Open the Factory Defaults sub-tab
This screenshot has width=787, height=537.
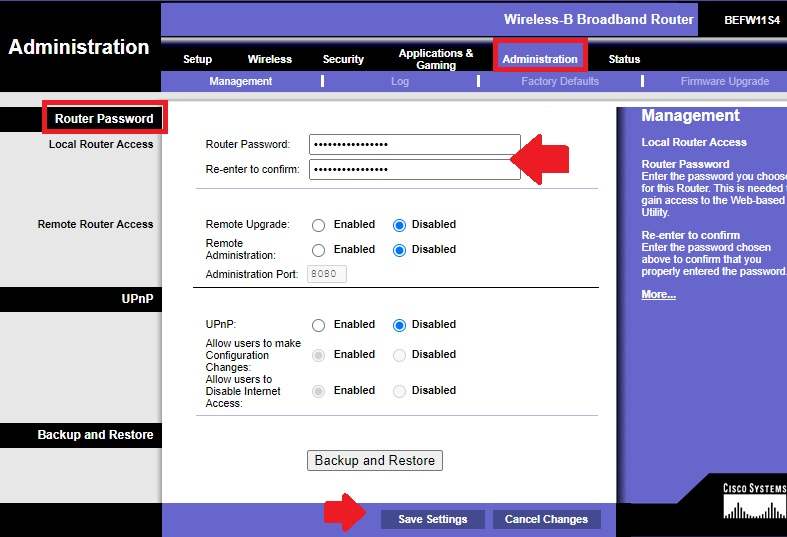pos(560,81)
